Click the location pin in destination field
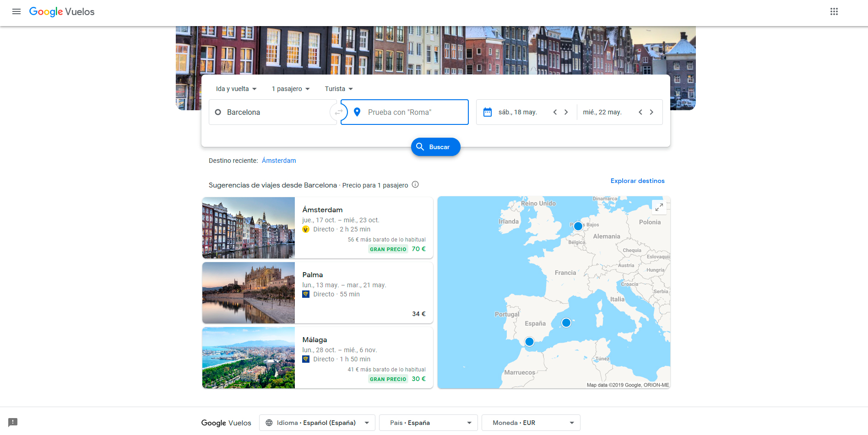The height and width of the screenshot is (435, 868). (x=357, y=112)
